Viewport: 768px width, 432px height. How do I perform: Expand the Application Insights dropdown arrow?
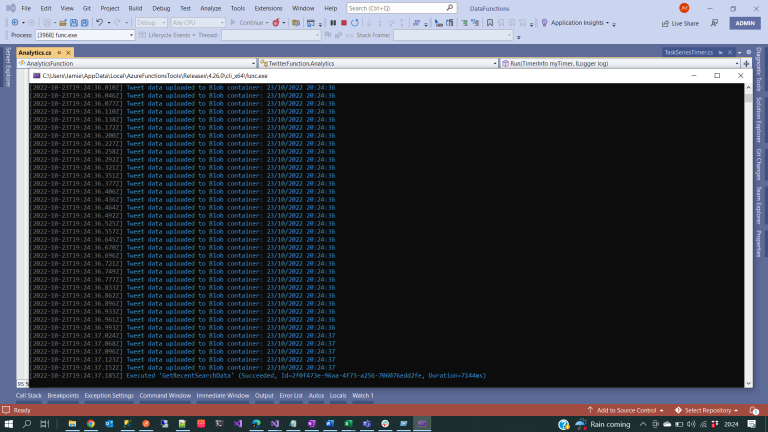tap(607, 23)
